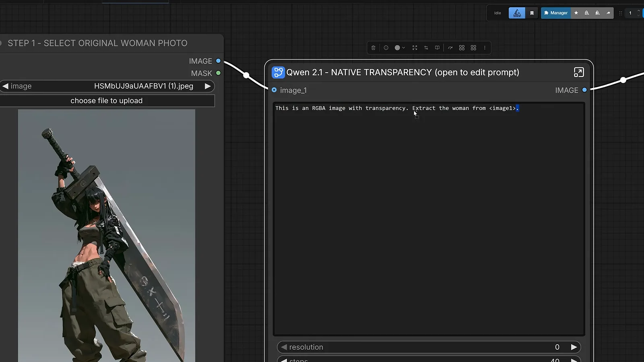Click the Qwen node title icon
Viewport: 644px width, 362px height.
[278, 72]
